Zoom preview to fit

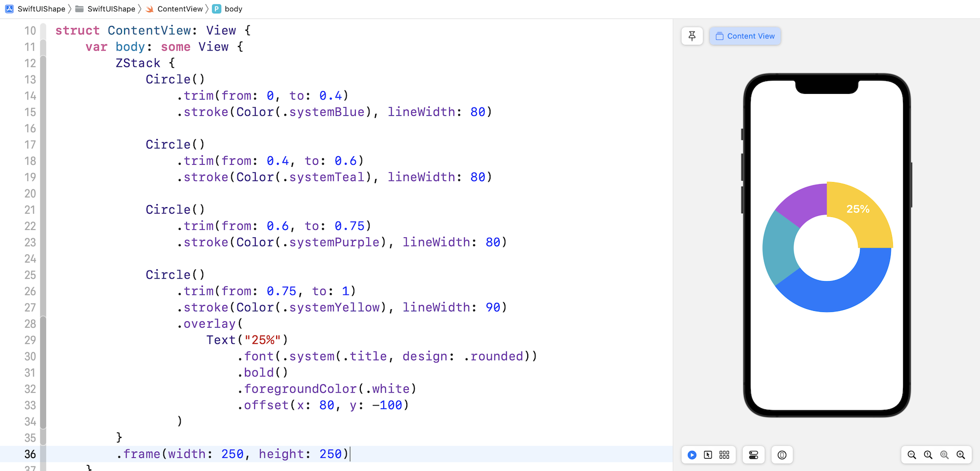[x=944, y=455]
